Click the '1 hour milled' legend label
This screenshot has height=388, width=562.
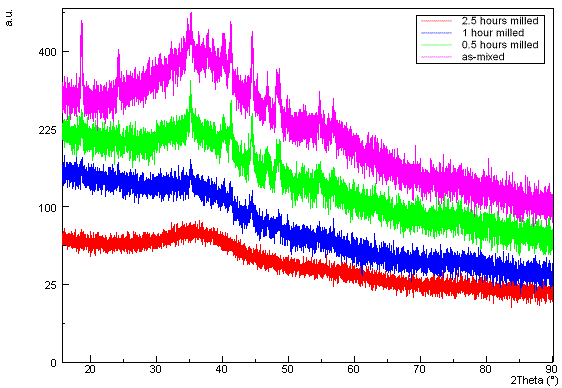493,33
